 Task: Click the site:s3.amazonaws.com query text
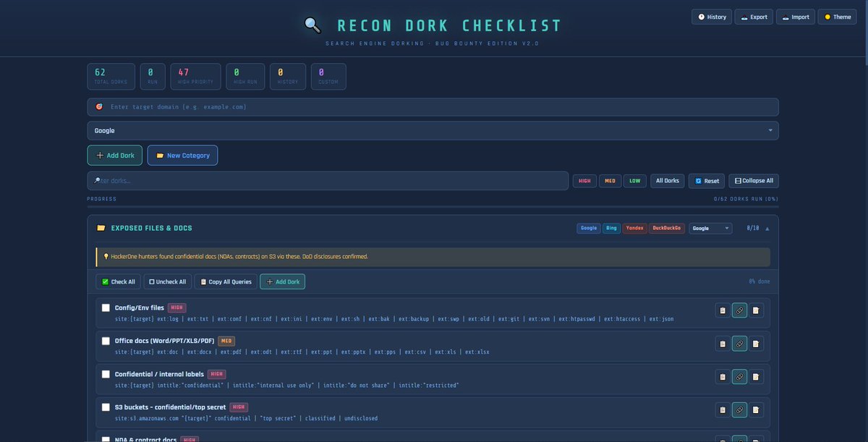tap(246, 418)
